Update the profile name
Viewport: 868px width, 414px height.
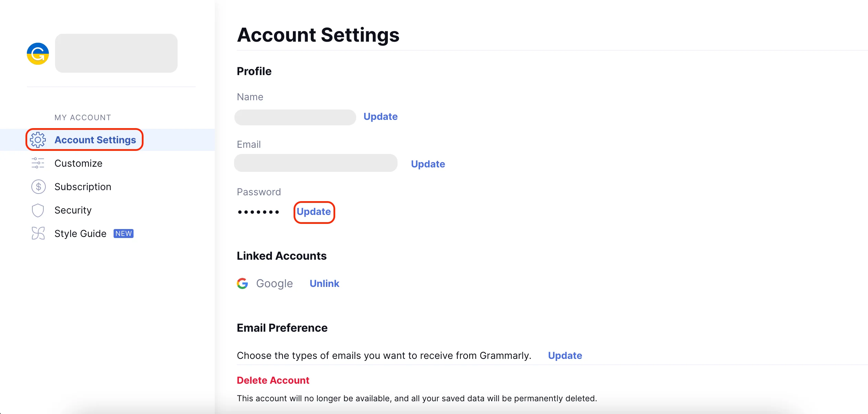(380, 116)
